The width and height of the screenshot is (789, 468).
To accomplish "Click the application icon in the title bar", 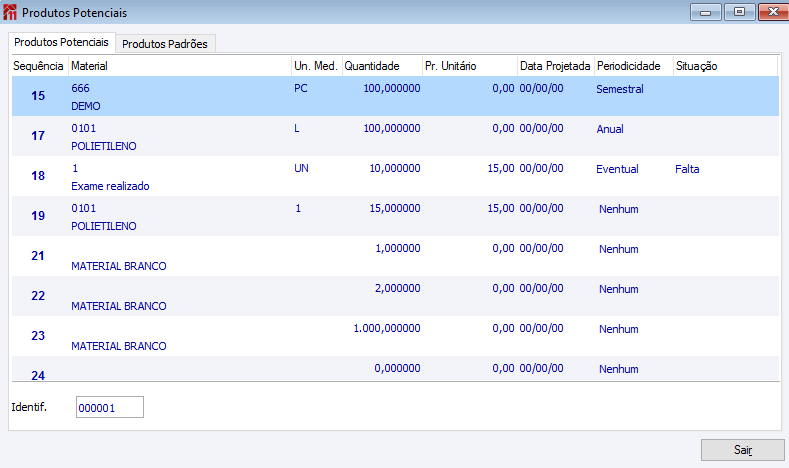I will pyautogui.click(x=10, y=12).
